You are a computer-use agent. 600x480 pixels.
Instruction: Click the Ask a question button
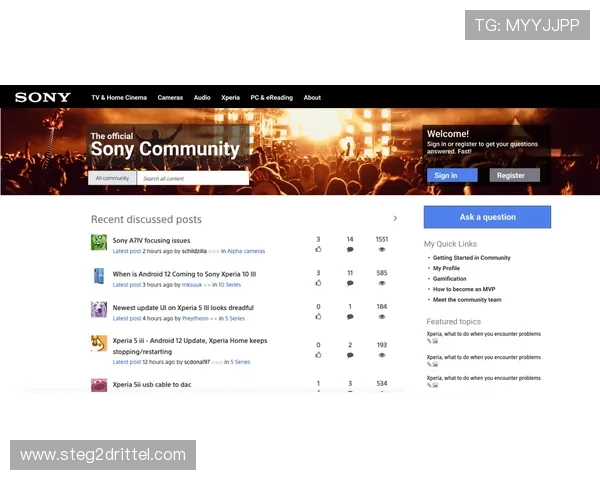click(487, 217)
